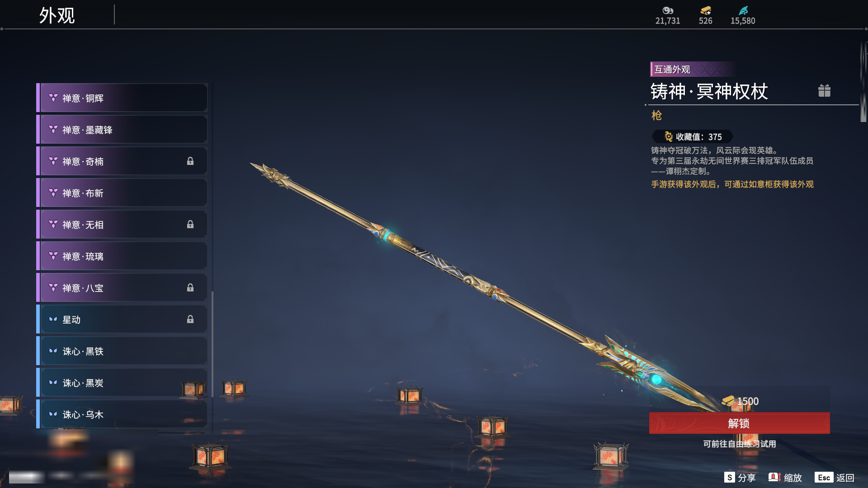Click the S 分享 share button
Image resolution: width=868 pixels, height=488 pixels.
740,478
